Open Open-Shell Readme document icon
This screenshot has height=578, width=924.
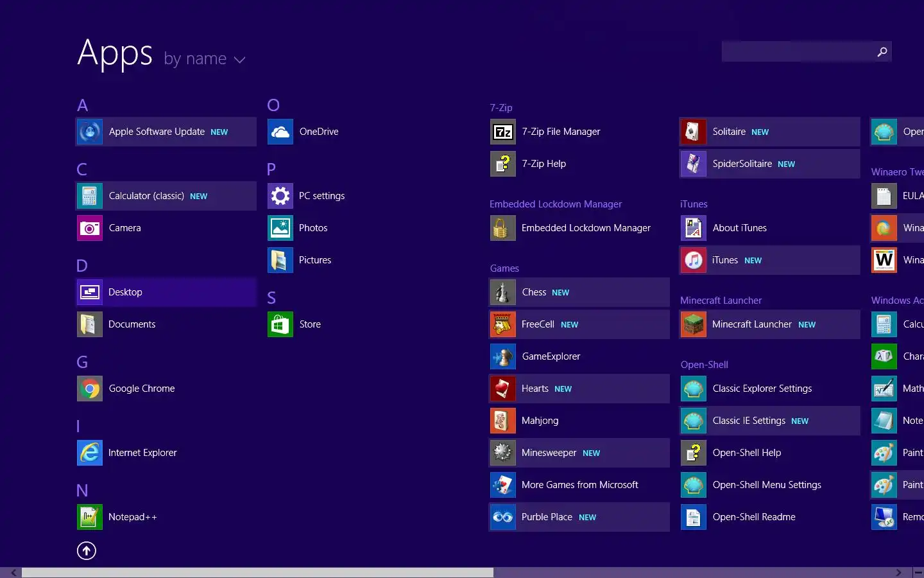[694, 517]
